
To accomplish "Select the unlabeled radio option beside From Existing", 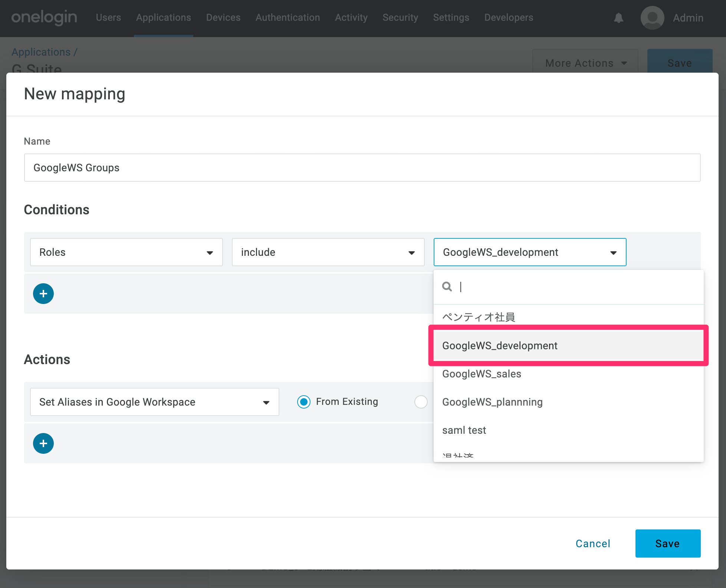I will tap(421, 402).
